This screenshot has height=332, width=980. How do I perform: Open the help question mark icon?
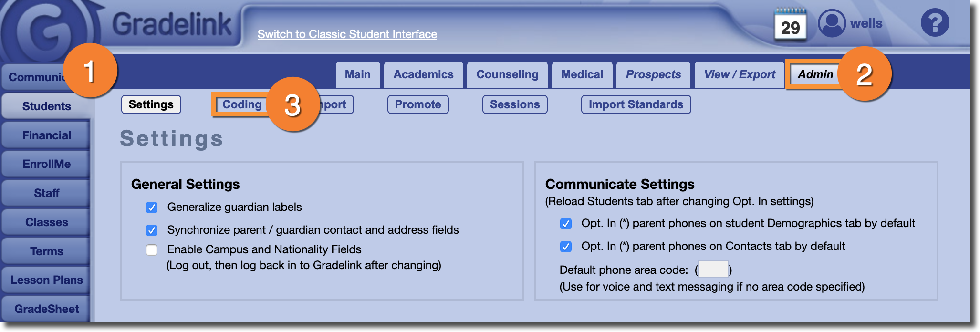coord(935,22)
